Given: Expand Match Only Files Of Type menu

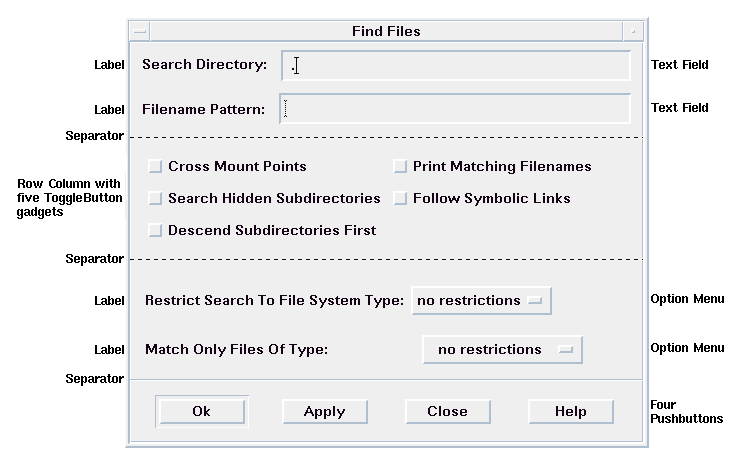Looking at the screenshot, I should click(x=502, y=349).
